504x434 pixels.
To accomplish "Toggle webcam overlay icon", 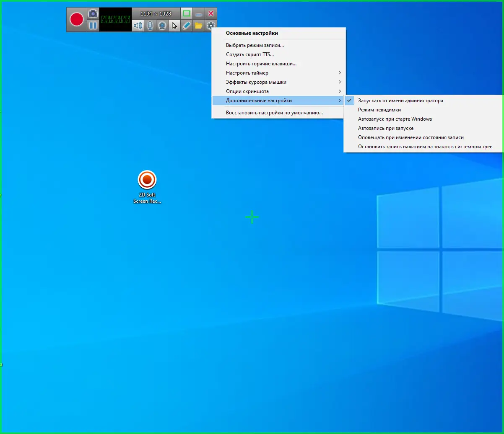I will pos(162,26).
